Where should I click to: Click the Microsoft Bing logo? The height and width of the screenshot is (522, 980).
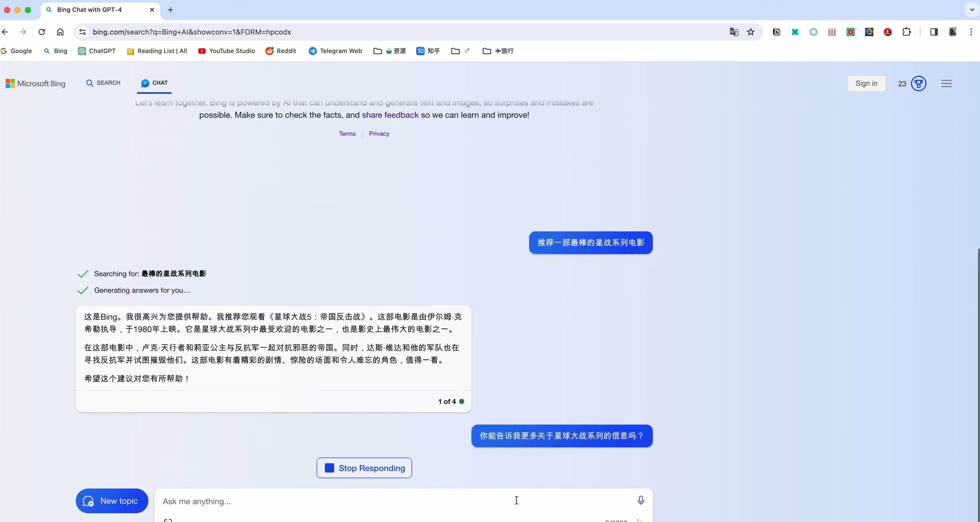(x=36, y=83)
